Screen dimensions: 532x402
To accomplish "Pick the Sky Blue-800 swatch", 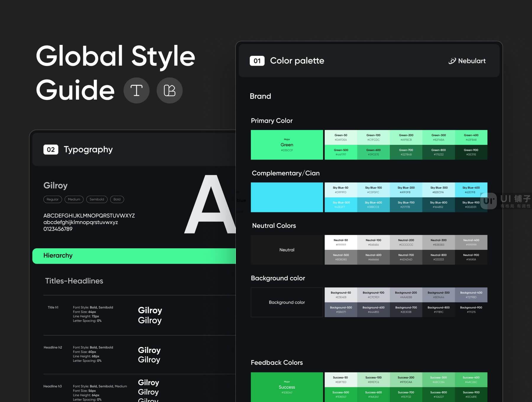I will click(439, 205).
